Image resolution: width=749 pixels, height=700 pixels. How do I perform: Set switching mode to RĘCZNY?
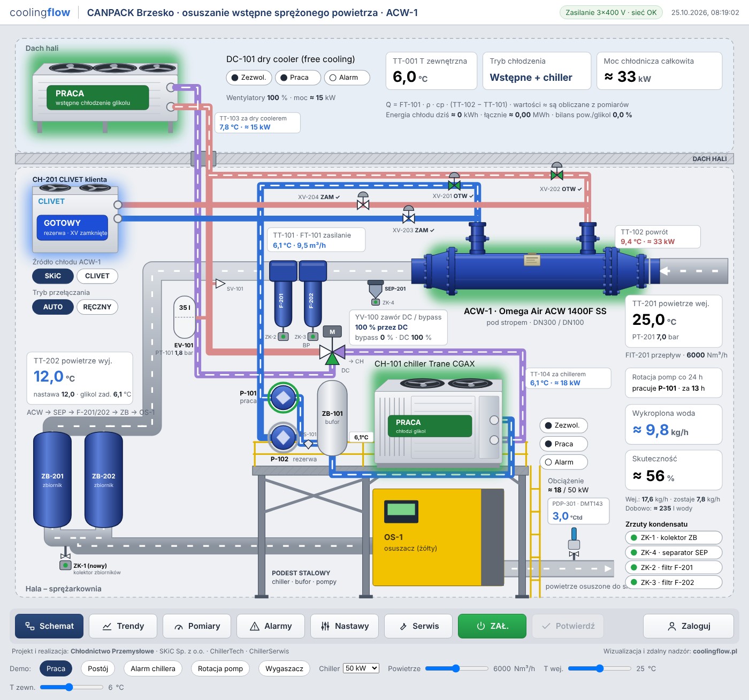[x=97, y=307]
